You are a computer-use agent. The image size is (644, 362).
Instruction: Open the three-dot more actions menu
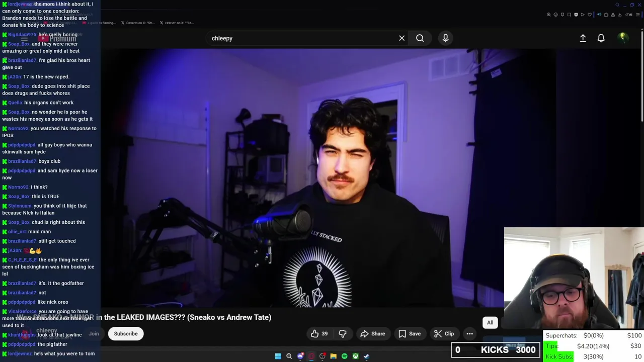pos(469,334)
